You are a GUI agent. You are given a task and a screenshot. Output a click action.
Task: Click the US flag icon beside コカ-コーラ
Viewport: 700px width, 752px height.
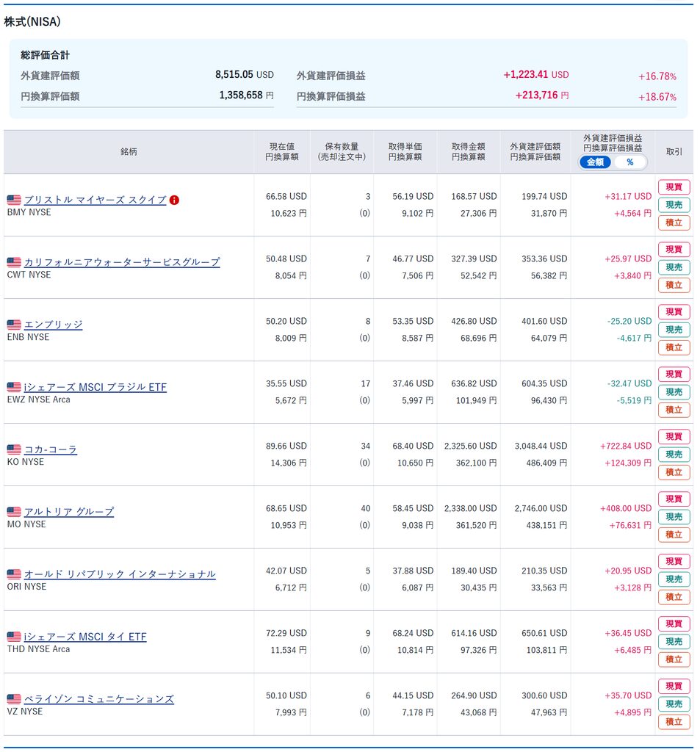(14, 449)
